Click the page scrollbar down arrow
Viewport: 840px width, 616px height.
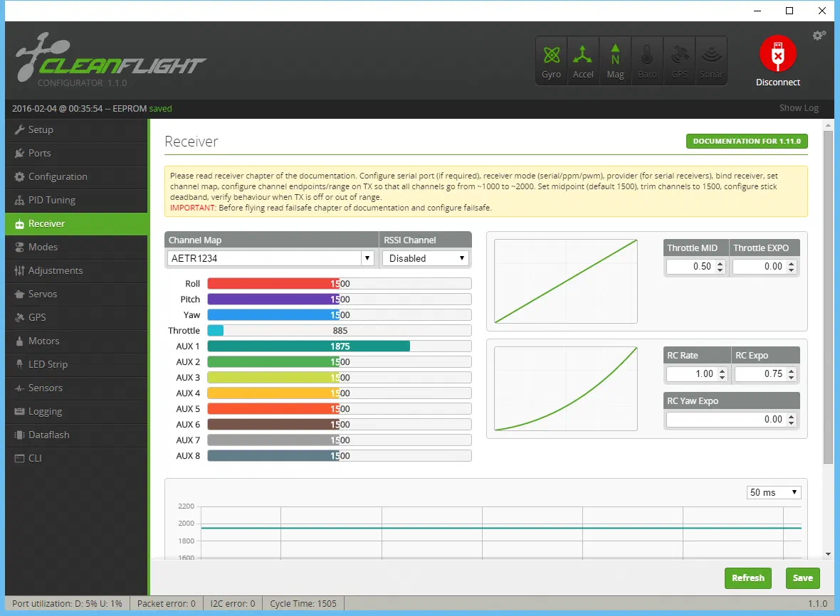coord(828,554)
